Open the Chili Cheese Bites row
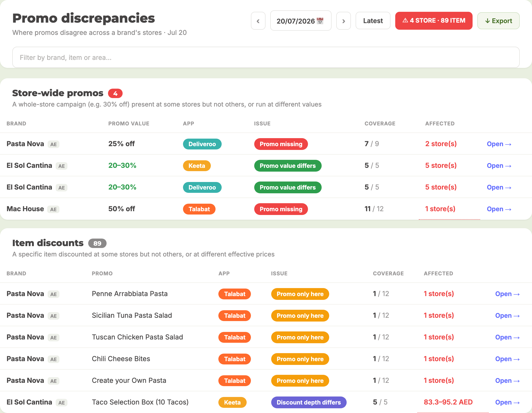The height and width of the screenshot is (413, 532). point(507,359)
